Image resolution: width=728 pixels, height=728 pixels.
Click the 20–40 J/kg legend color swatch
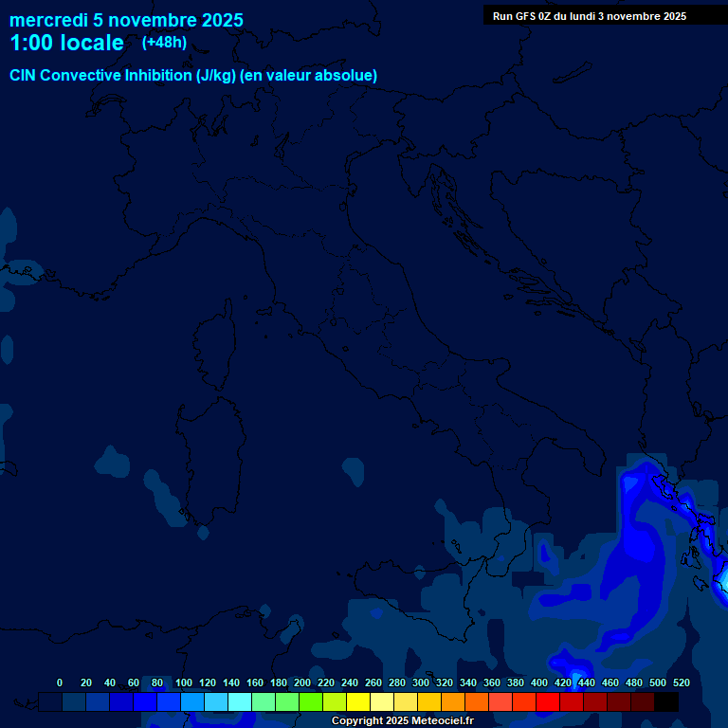point(98,701)
